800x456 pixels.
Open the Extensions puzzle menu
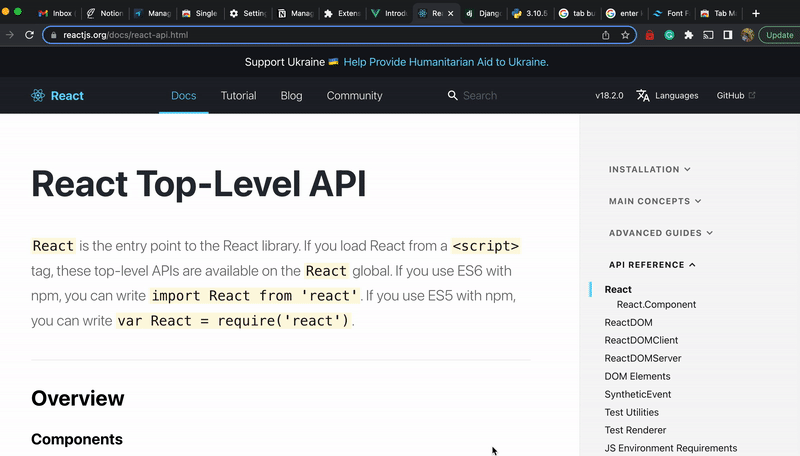(689, 35)
